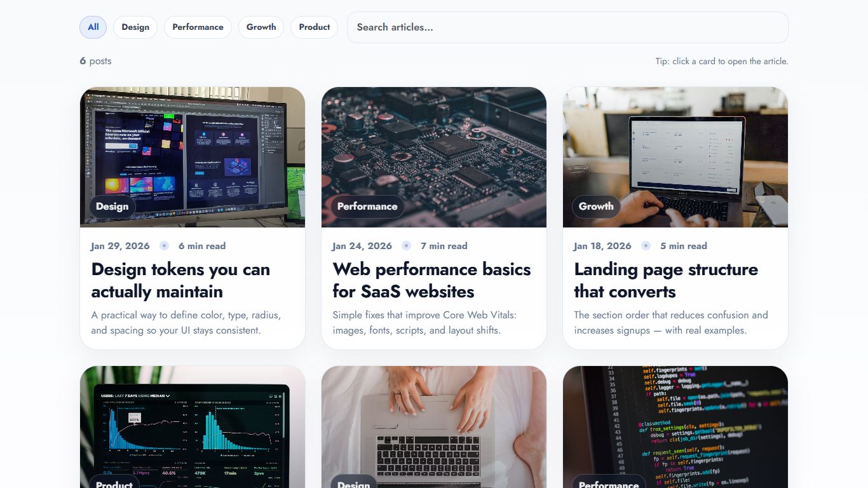Show only Growth posts
The height and width of the screenshot is (488, 868).
coord(261,27)
